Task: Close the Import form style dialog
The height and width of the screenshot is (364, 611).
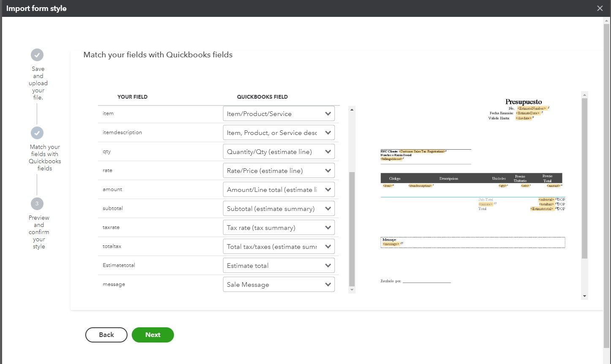Action: coord(600,8)
